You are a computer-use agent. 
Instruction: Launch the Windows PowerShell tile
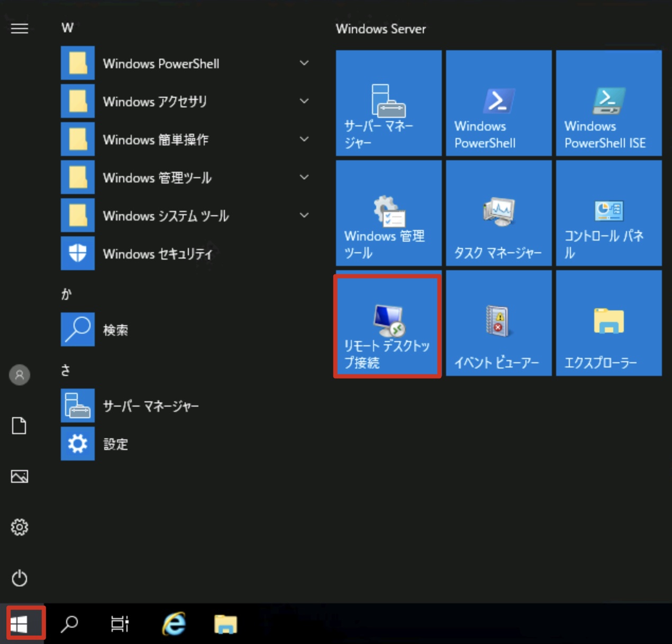pos(499,103)
